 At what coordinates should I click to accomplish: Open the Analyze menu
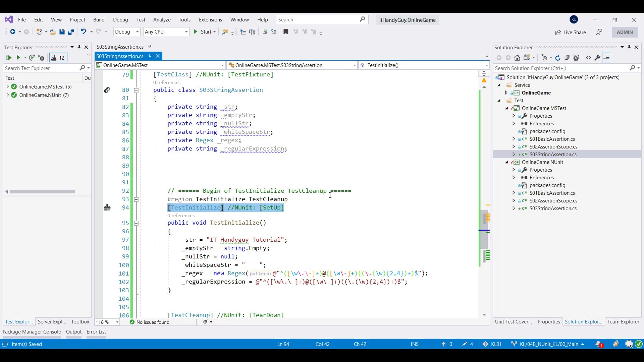162,20
